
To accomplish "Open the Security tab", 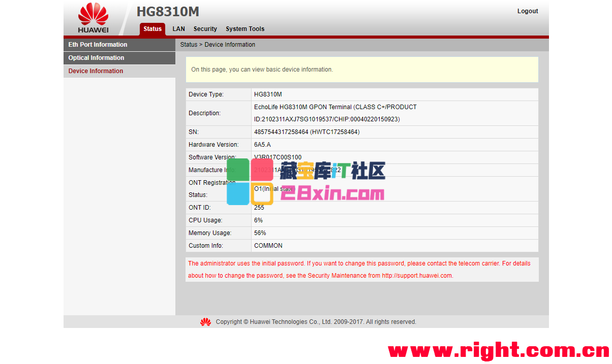I will click(x=205, y=29).
